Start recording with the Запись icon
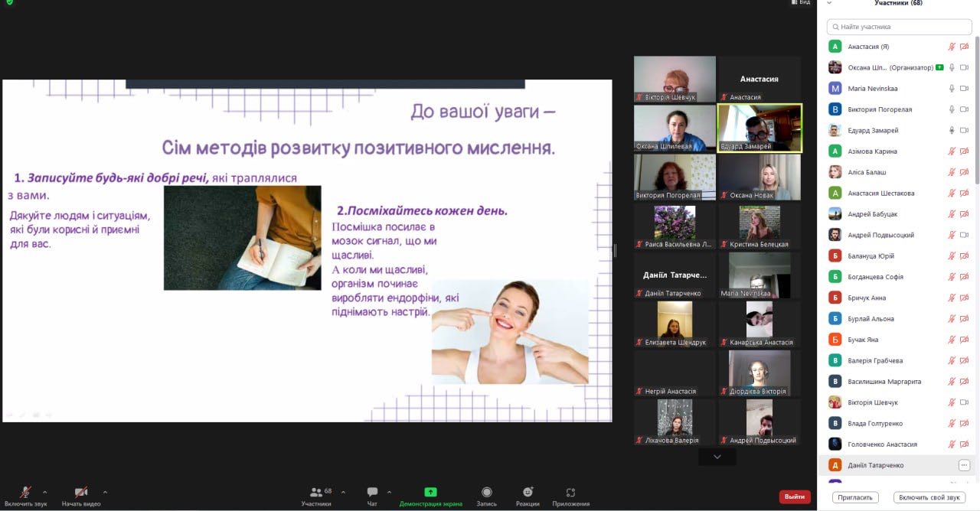Screen dimensions: 980x511 [486, 492]
